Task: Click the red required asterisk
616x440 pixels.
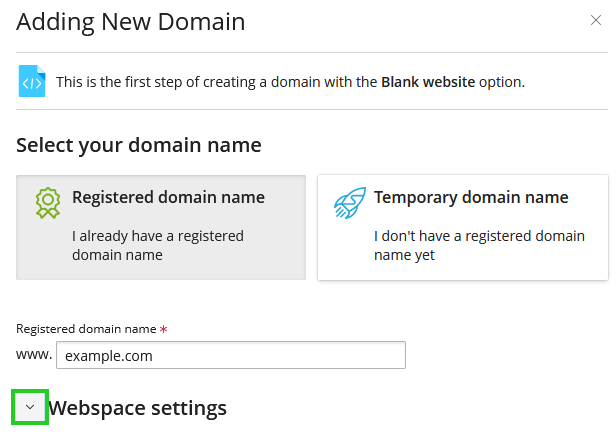Action: (x=163, y=329)
